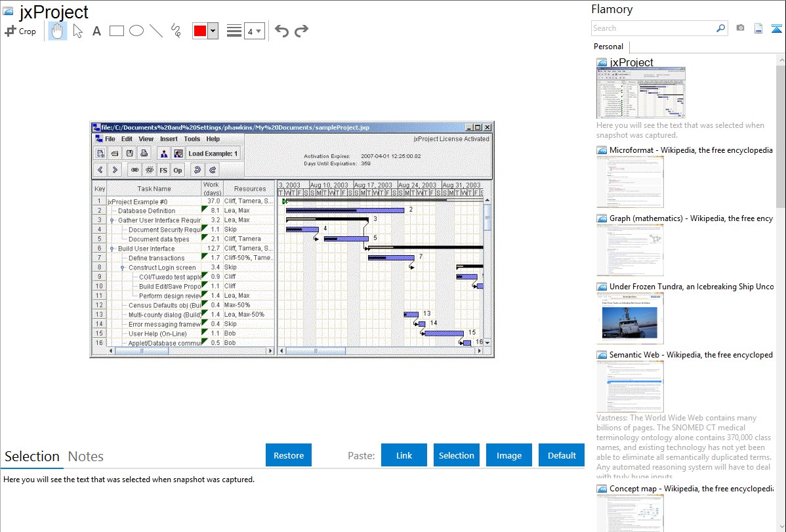Capture a snapshot with the camera icon

coord(740,28)
